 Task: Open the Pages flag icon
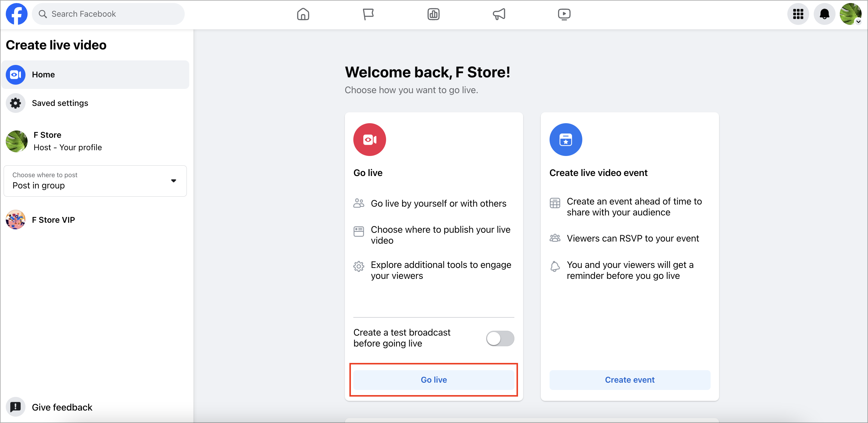368,14
